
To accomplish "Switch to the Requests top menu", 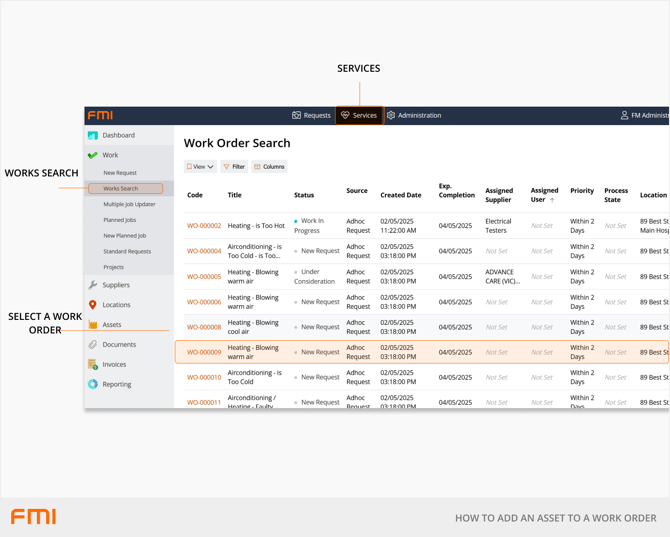I will pyautogui.click(x=311, y=115).
